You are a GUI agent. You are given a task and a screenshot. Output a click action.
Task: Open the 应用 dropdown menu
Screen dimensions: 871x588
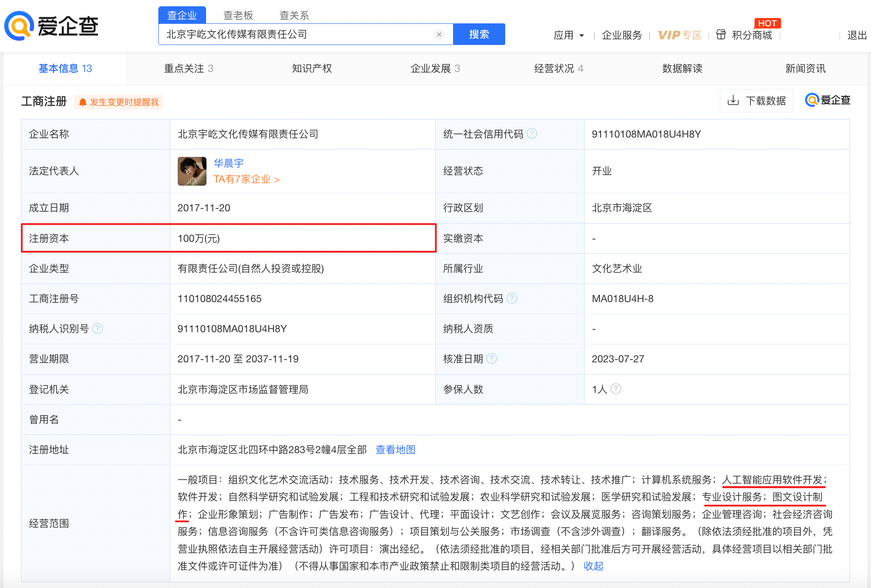569,35
